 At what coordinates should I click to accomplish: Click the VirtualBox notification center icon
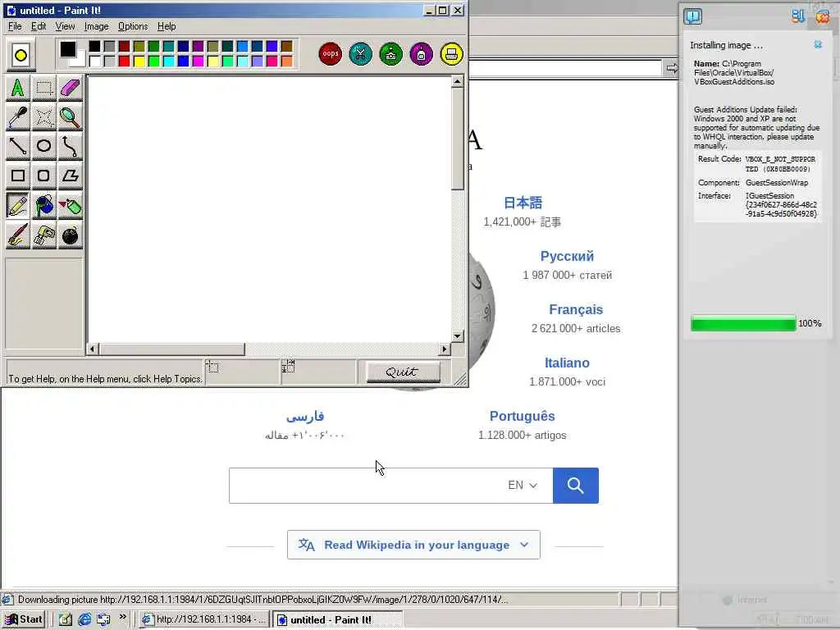point(692,16)
